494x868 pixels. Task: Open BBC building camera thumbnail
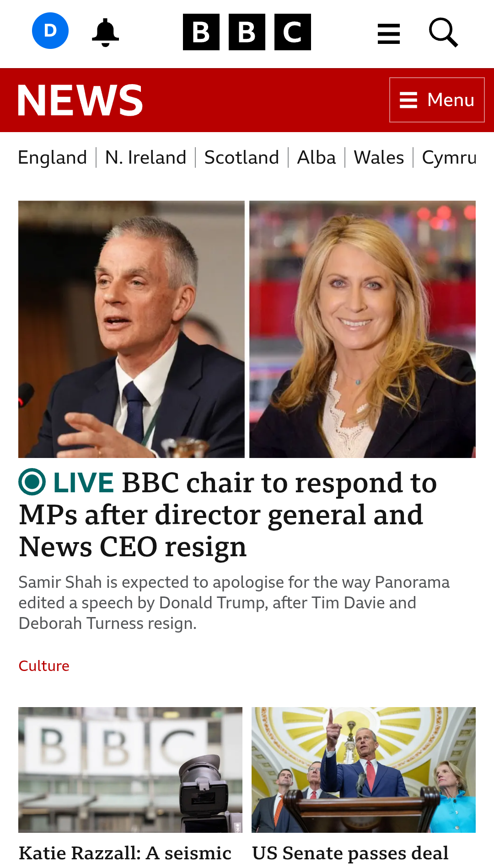click(x=130, y=770)
